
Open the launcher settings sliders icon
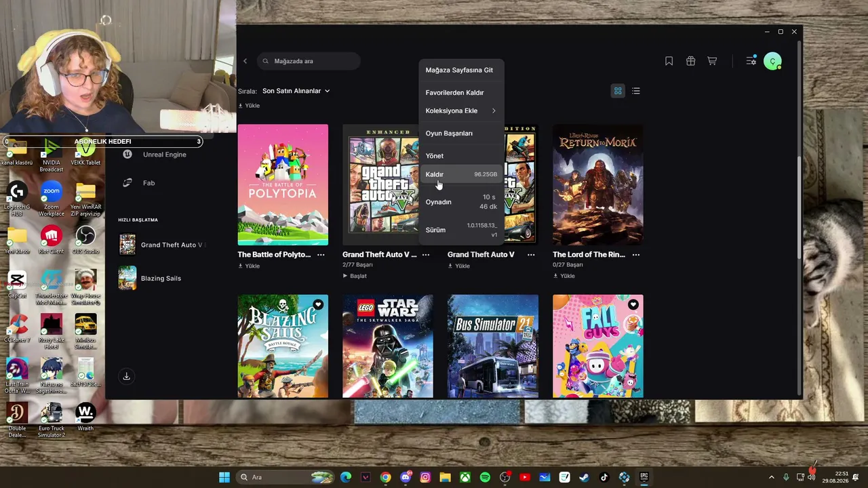[751, 61]
